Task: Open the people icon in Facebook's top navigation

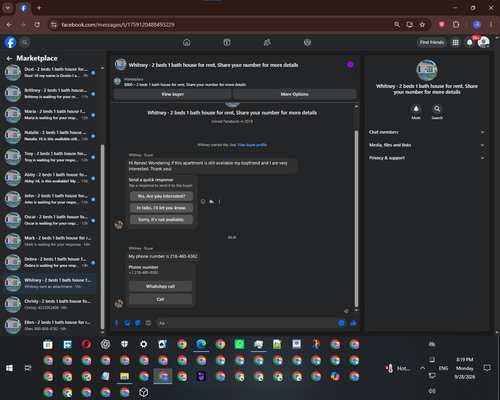Action: [x=267, y=42]
